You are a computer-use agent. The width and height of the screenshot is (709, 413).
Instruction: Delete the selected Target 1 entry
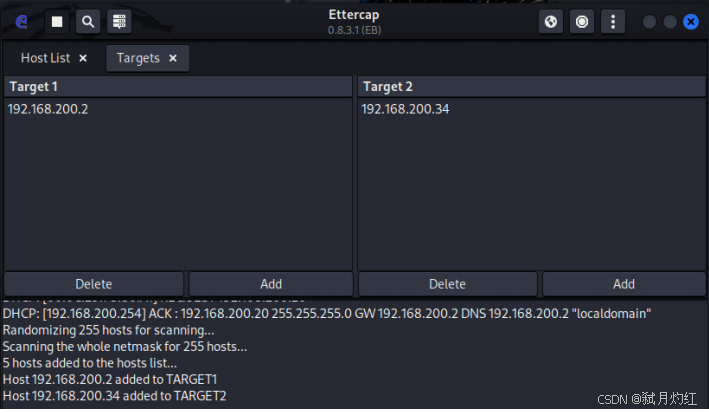pos(94,284)
